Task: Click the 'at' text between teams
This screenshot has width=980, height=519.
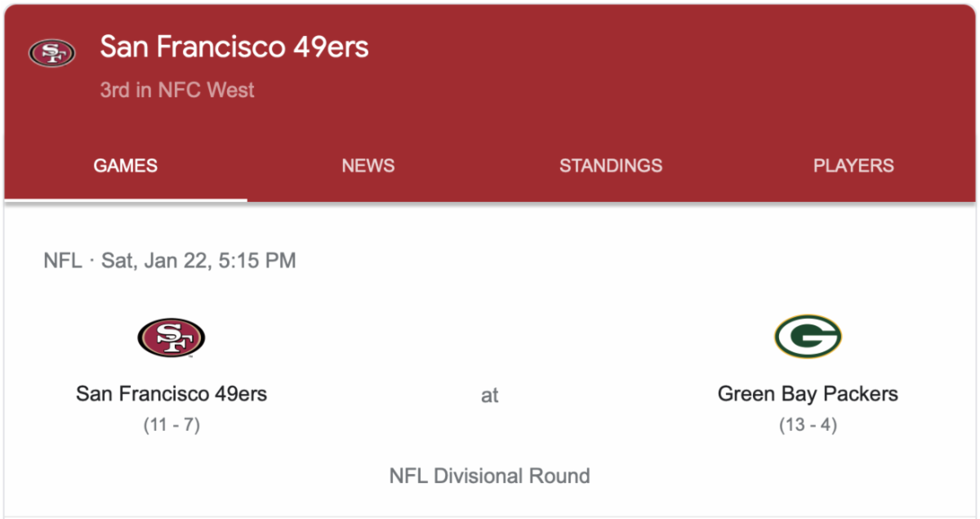Action: [489, 396]
